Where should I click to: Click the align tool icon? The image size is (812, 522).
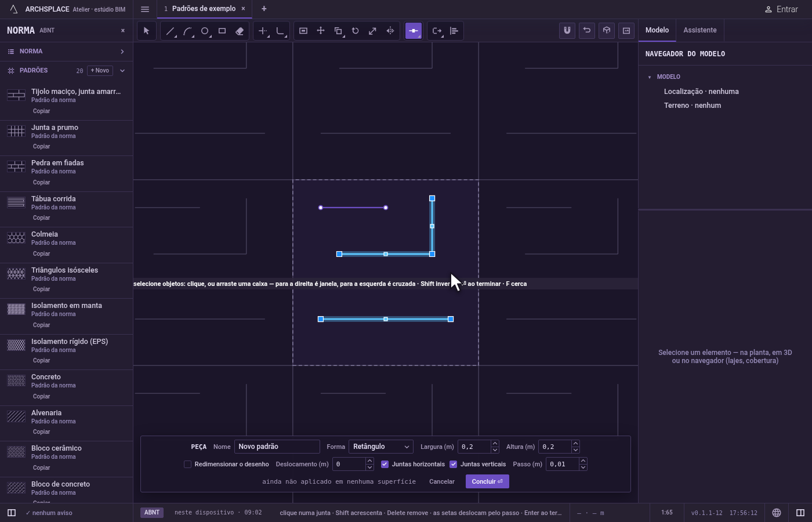coord(454,31)
